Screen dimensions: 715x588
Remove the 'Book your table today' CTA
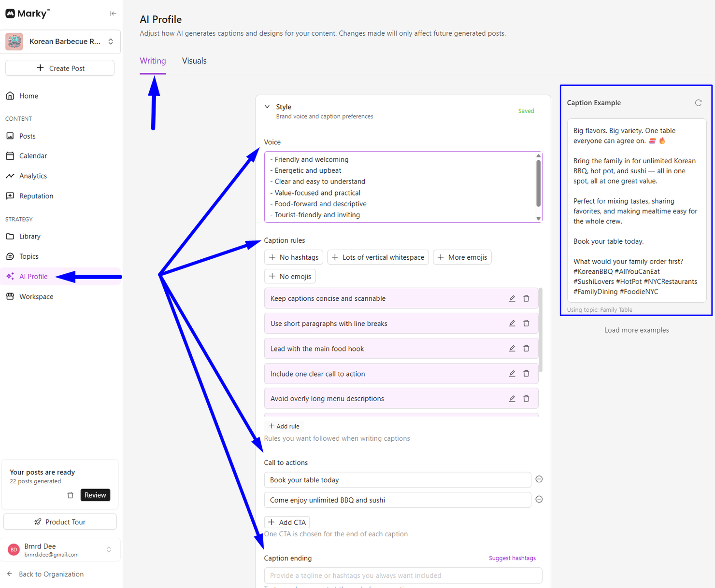[x=539, y=479]
